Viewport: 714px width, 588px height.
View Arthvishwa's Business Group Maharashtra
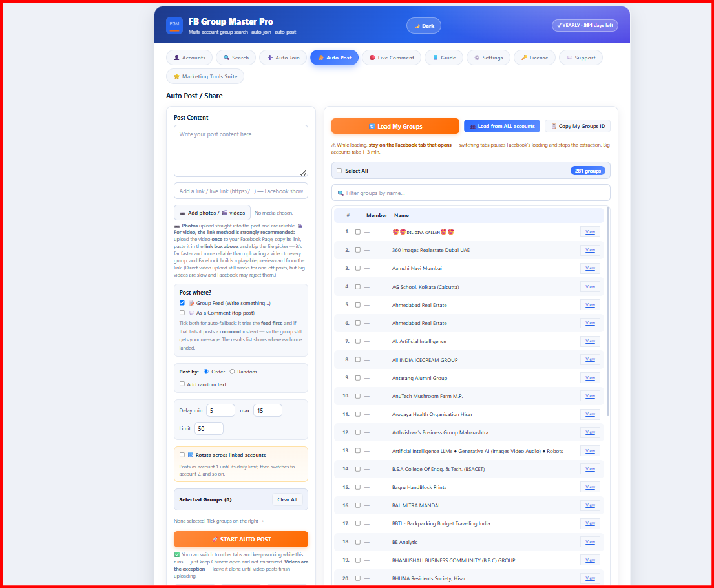coord(590,432)
